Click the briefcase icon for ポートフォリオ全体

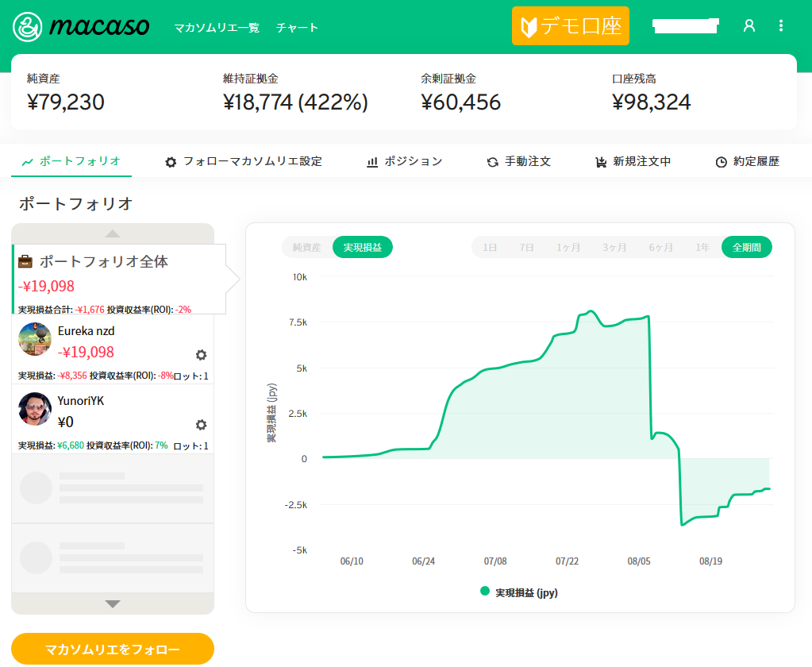tap(25, 261)
